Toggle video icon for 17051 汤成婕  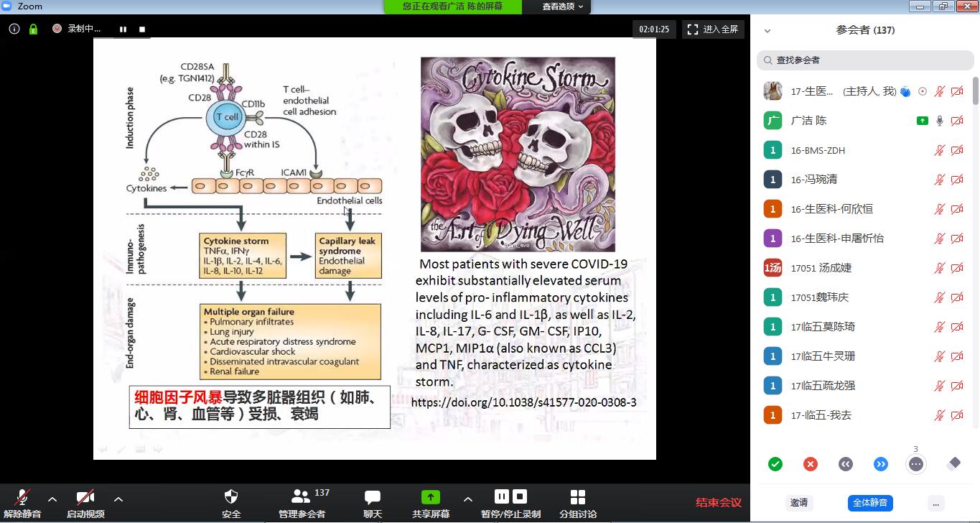coord(957,268)
